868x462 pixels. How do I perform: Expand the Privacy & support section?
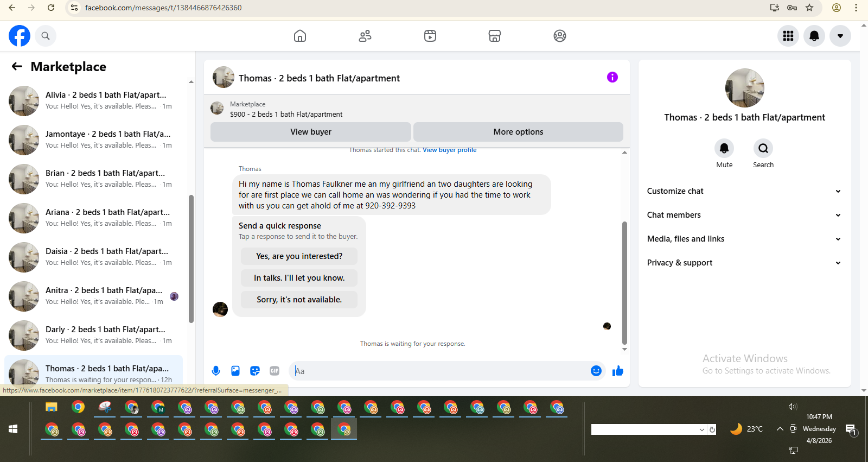744,263
